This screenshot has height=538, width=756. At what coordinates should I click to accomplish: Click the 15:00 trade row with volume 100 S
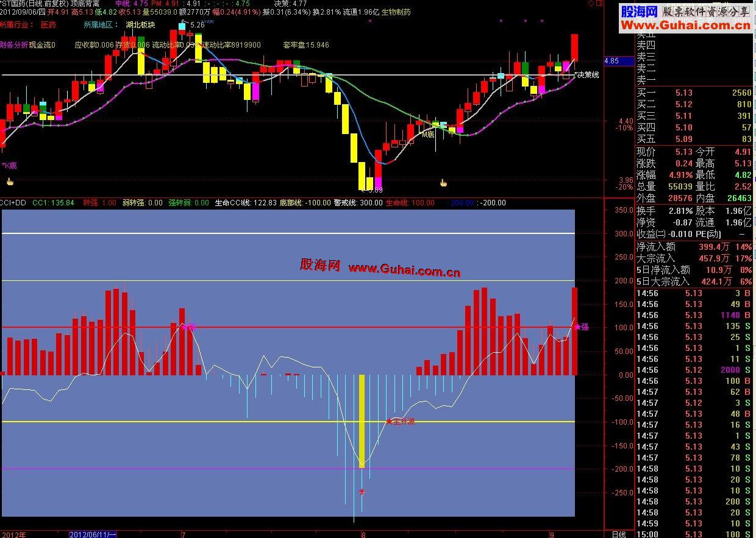click(694, 534)
